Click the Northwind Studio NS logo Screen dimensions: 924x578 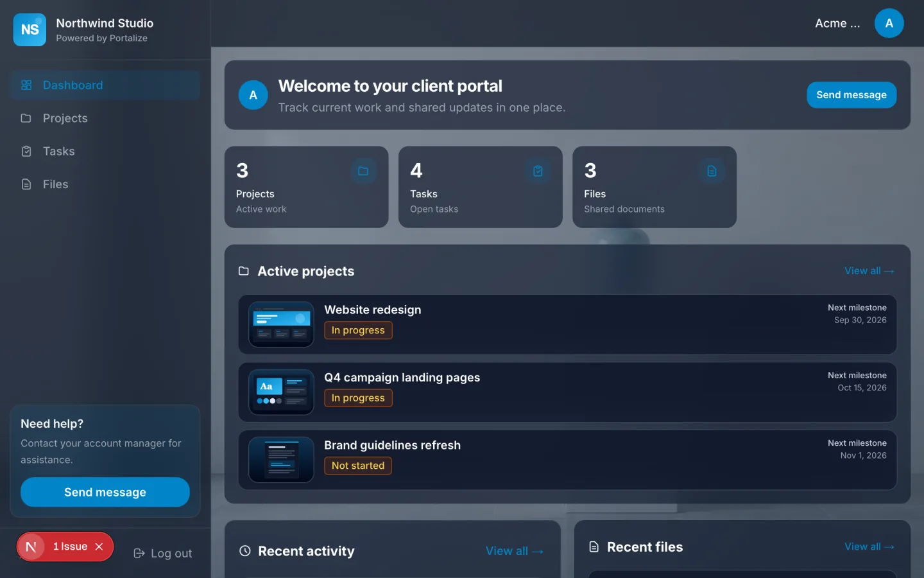coord(30,30)
